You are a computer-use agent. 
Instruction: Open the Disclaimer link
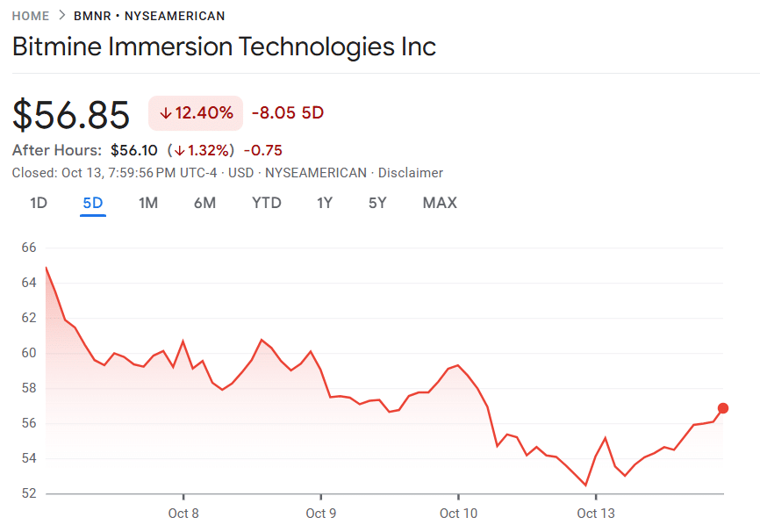(x=412, y=172)
